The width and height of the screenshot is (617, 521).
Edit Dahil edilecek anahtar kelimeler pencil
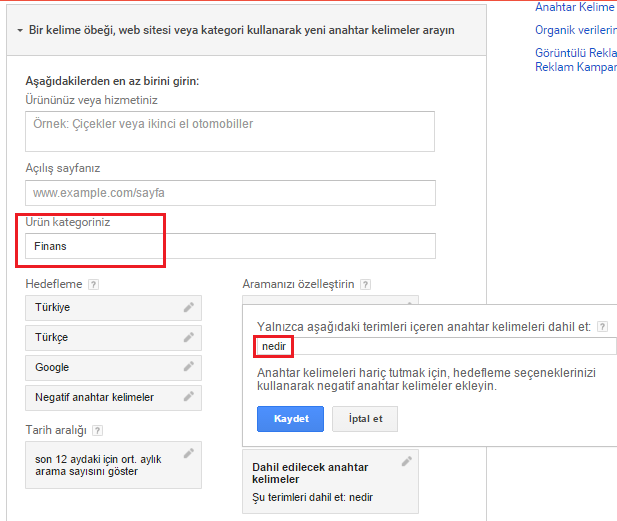(406, 462)
